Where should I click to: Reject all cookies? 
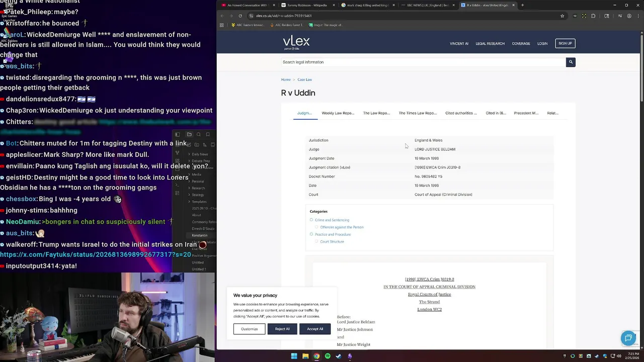click(282, 329)
